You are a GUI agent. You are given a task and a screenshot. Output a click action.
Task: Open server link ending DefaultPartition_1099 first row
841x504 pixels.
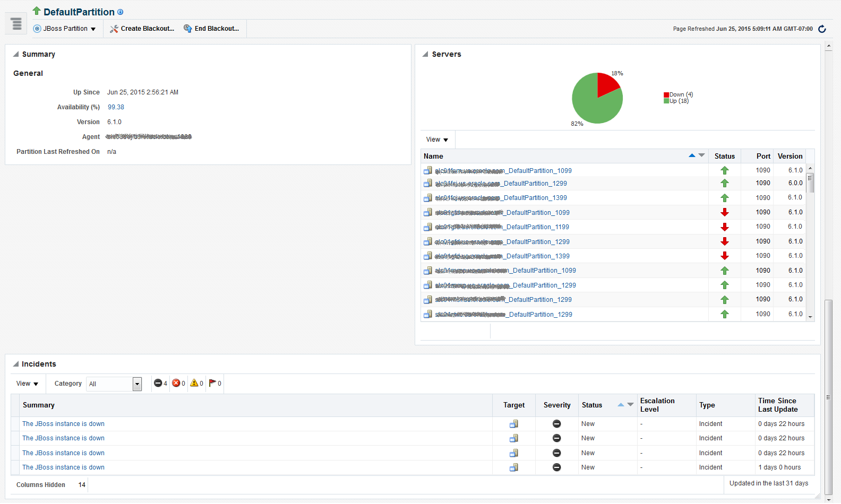(x=503, y=171)
